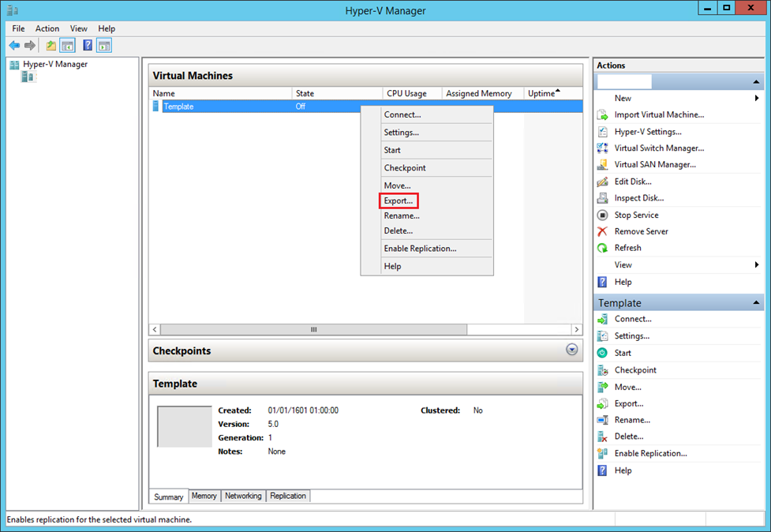The width and height of the screenshot is (771, 532).
Task: Click the horizontal scrollbar left arrow
Action: [155, 329]
